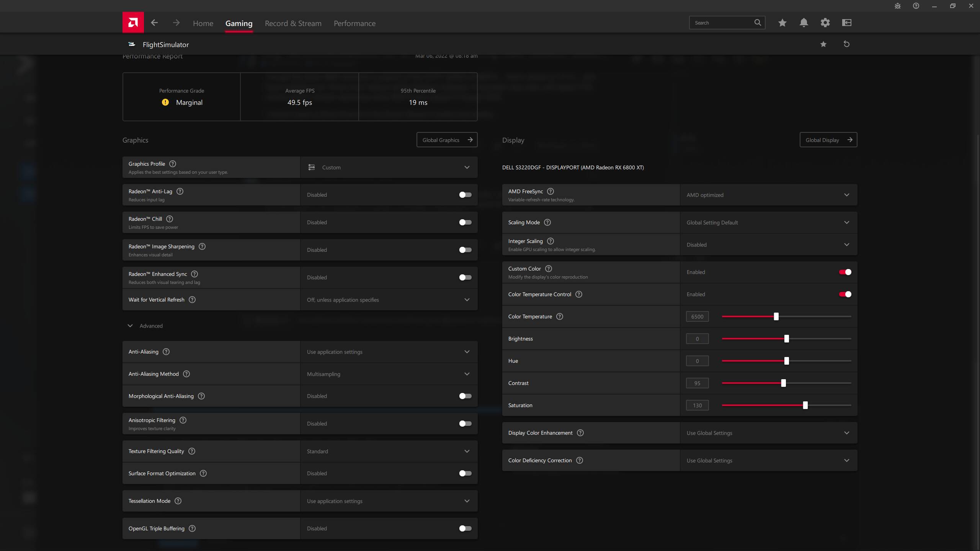980x551 pixels.
Task: Open the bug report icon
Action: (898, 6)
